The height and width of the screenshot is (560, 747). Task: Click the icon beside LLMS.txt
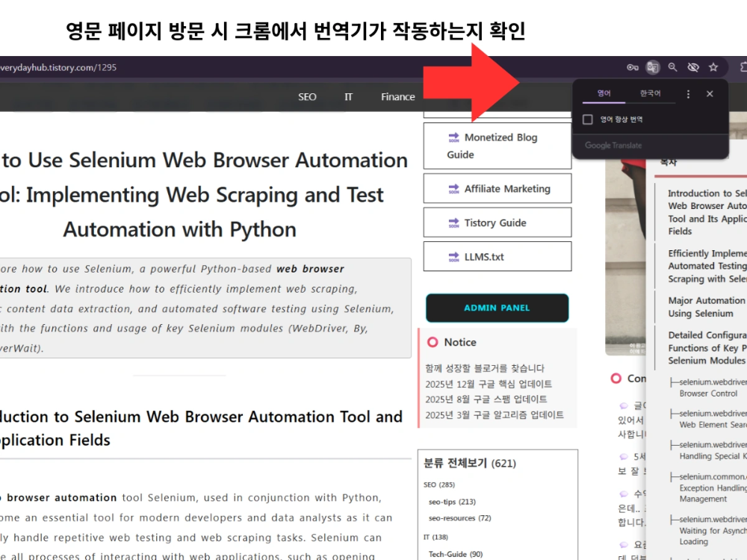tap(453, 257)
